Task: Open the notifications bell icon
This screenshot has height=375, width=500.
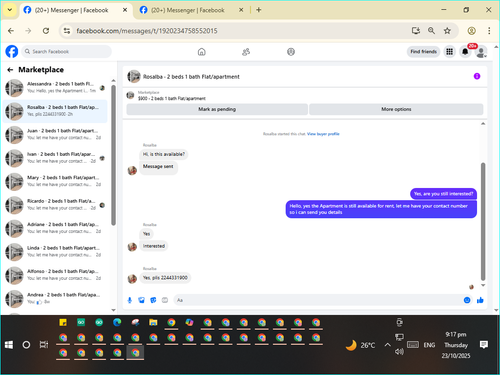Action: point(465,52)
